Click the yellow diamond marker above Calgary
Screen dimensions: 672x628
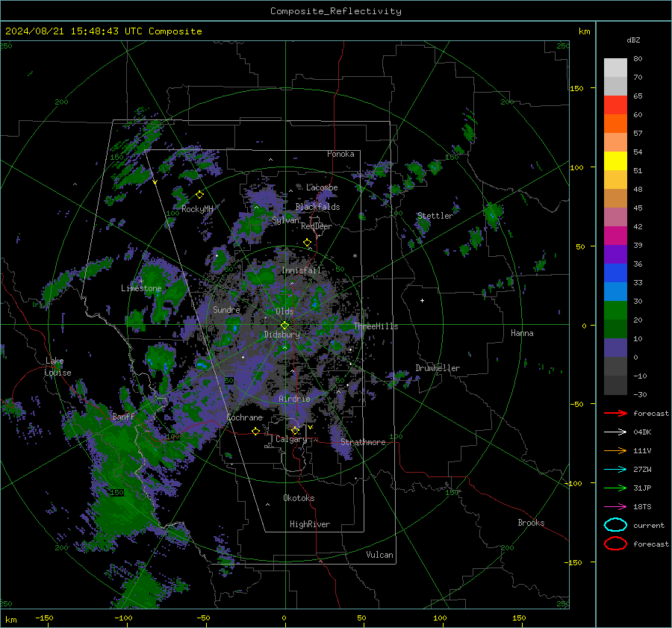(295, 430)
